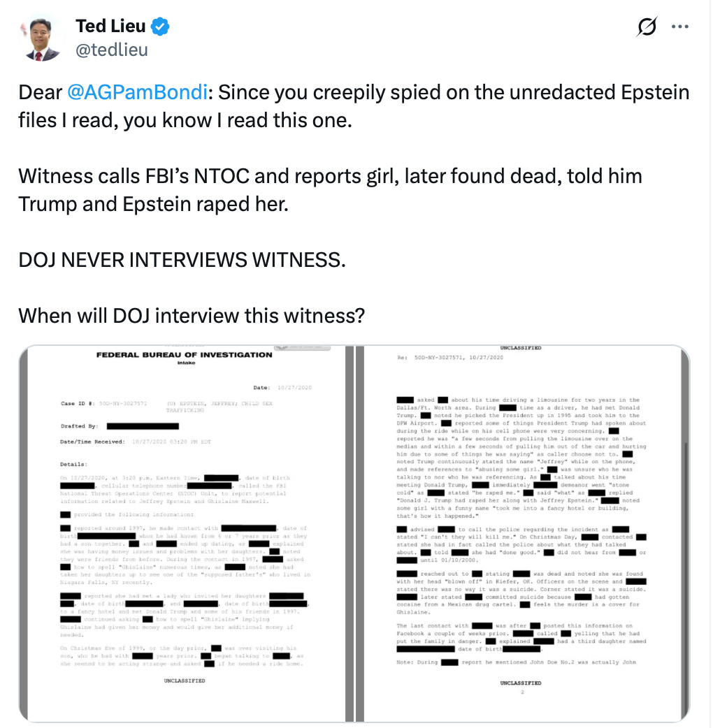The width and height of the screenshot is (713, 728).
Task: Click the "Details:" heading in left document
Action: click(x=74, y=463)
